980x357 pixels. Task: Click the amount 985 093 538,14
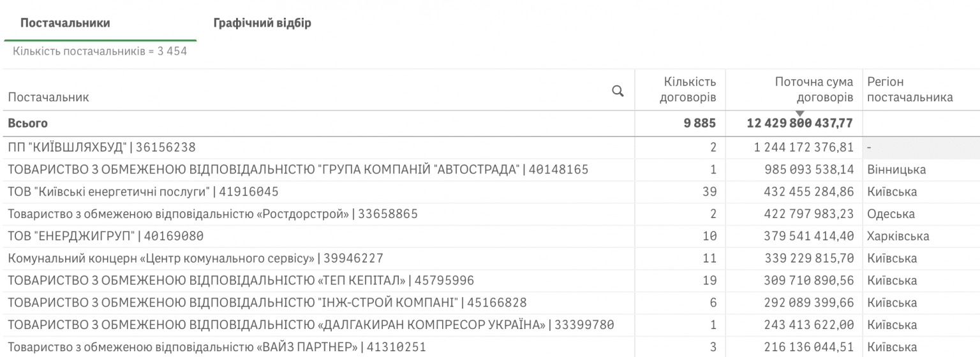click(x=809, y=170)
